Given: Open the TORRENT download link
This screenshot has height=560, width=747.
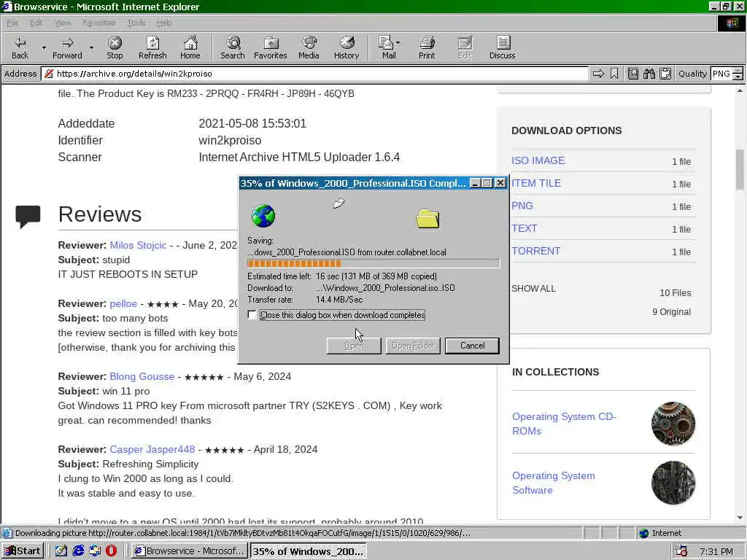Looking at the screenshot, I should [x=535, y=251].
